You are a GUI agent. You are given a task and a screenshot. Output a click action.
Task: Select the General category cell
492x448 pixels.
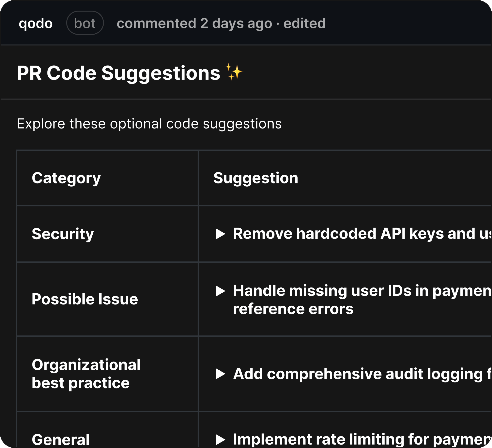pyautogui.click(x=61, y=439)
